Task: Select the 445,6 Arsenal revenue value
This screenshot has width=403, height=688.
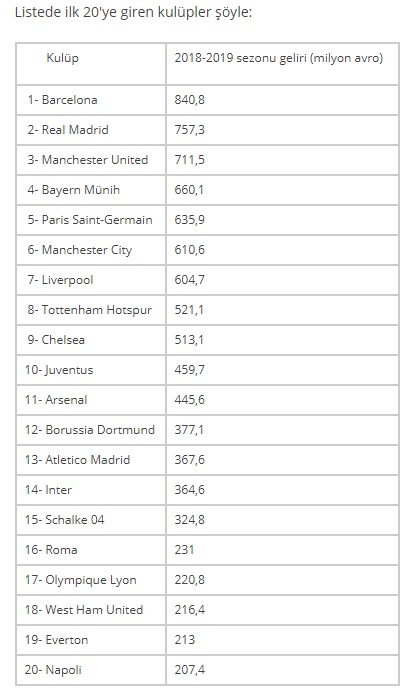Action: tap(190, 400)
